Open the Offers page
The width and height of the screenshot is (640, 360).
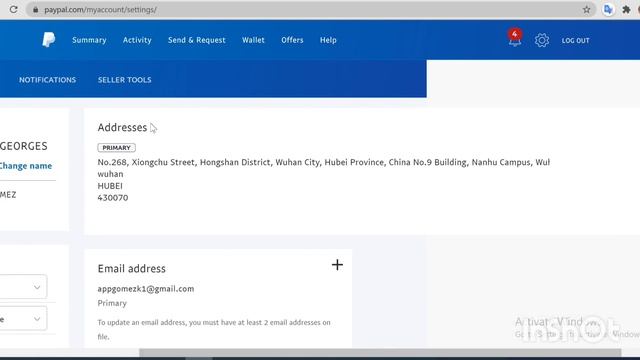pyautogui.click(x=292, y=40)
